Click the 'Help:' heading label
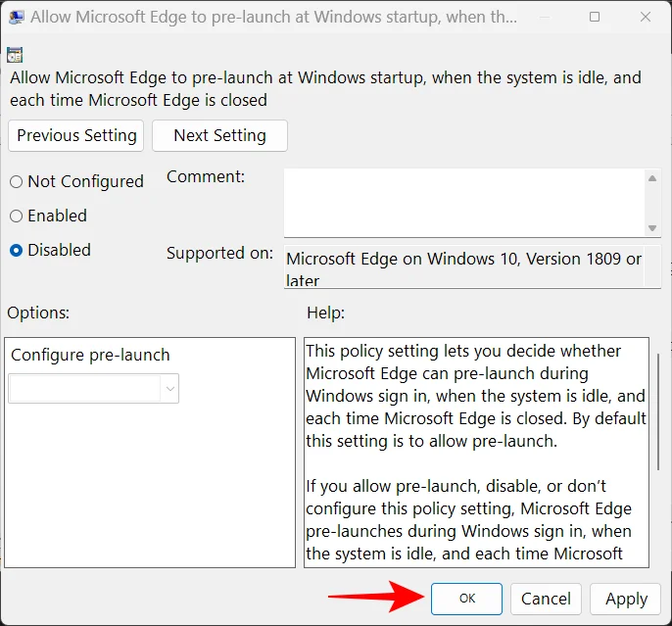 (325, 313)
